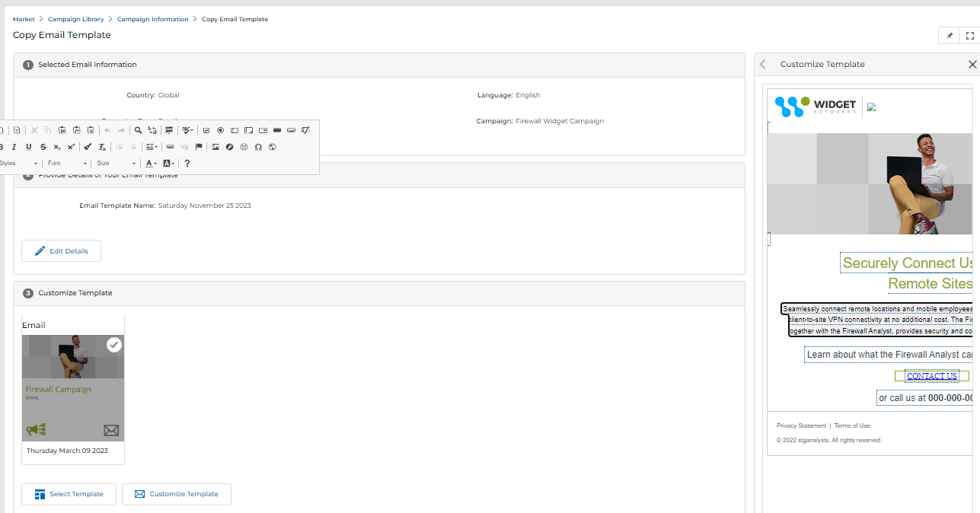Insert an image via the toolbar icon
The width and height of the screenshot is (980, 513).
click(x=215, y=147)
